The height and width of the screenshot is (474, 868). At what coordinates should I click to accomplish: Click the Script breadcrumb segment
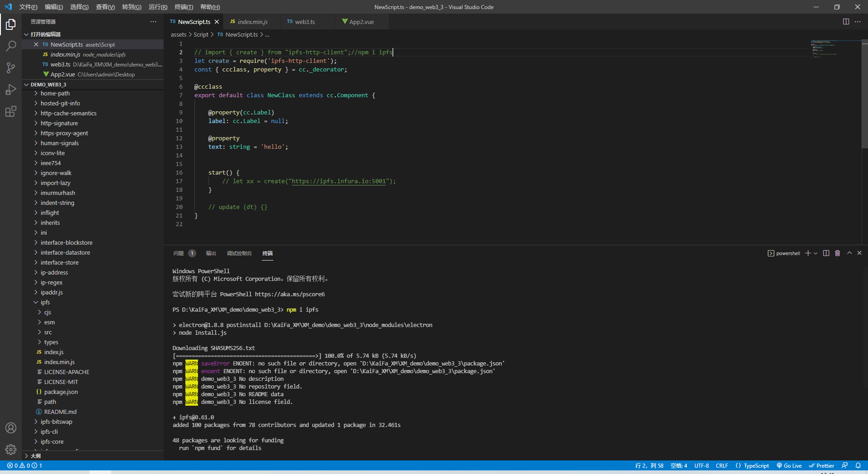[x=201, y=35]
